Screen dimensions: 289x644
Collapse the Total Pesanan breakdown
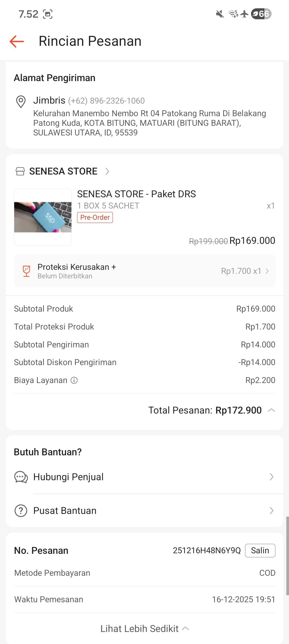tap(271, 410)
